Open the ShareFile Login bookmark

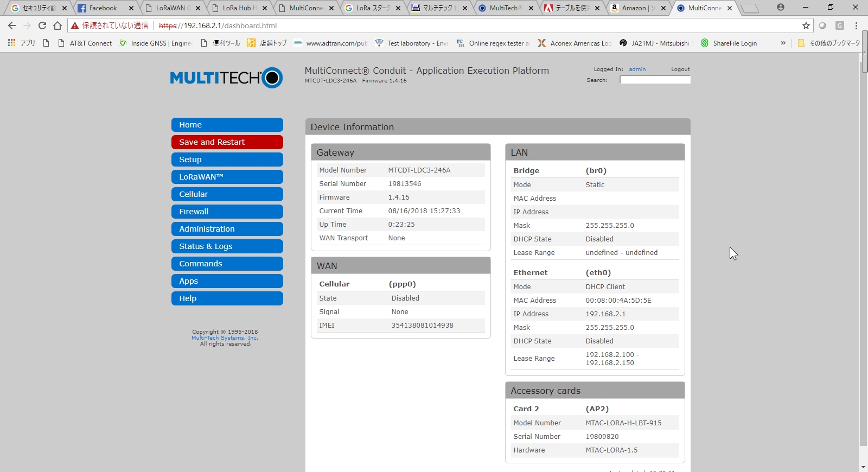coord(729,43)
